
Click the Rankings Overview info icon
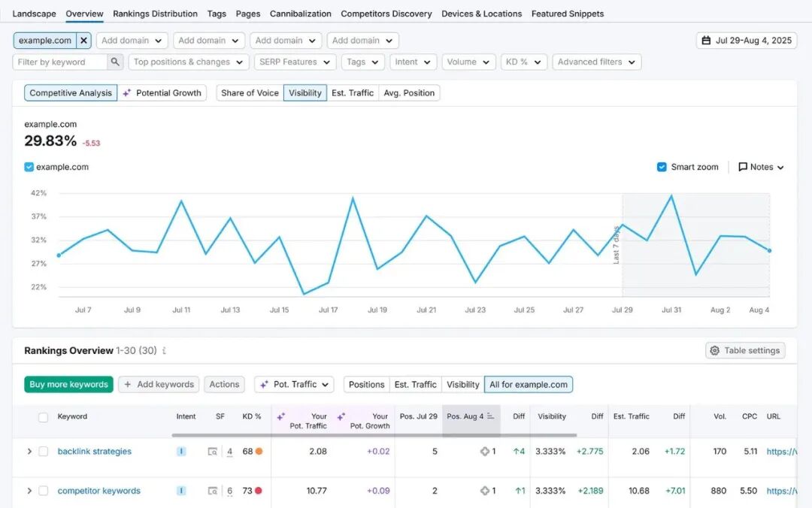click(164, 351)
